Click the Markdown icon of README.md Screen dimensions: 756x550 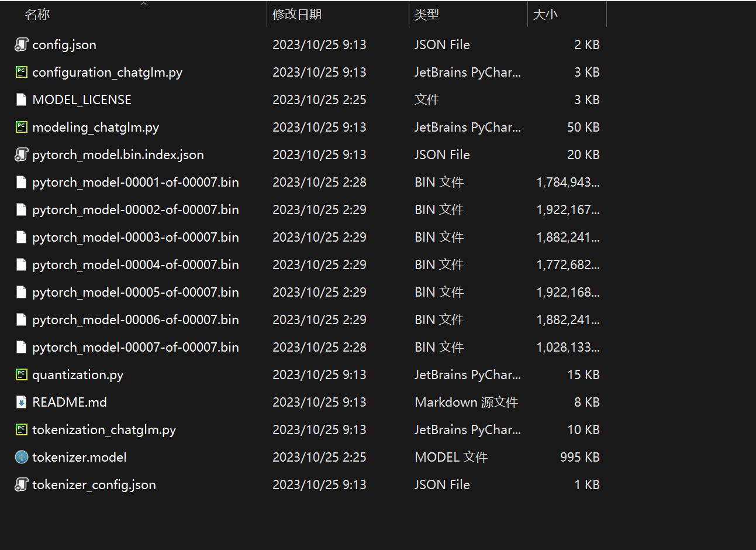coord(22,402)
